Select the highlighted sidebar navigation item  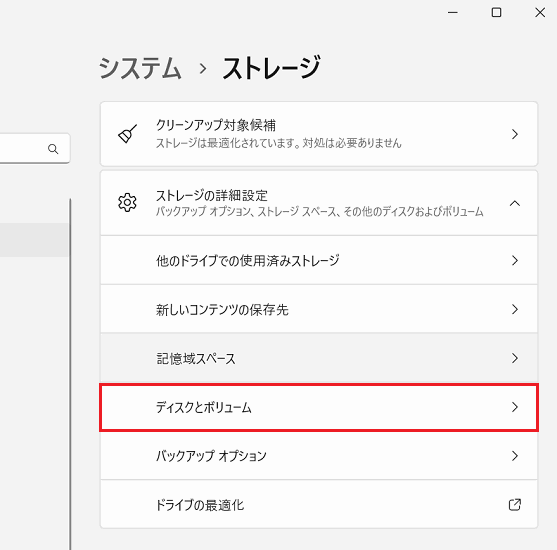tap(34, 240)
